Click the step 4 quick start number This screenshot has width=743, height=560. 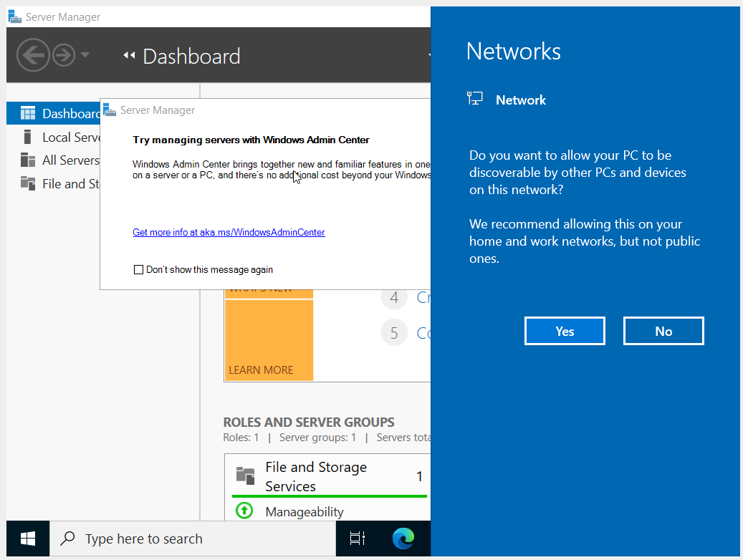pos(394,297)
